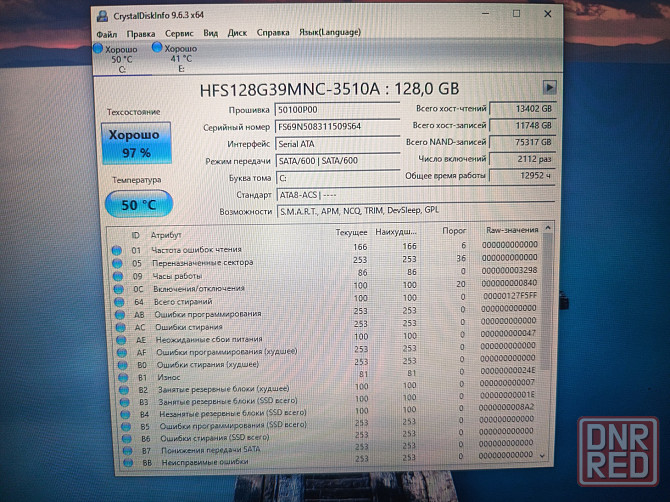Click status orb of attribute B4
This screenshot has height=502, width=670.
[125, 414]
